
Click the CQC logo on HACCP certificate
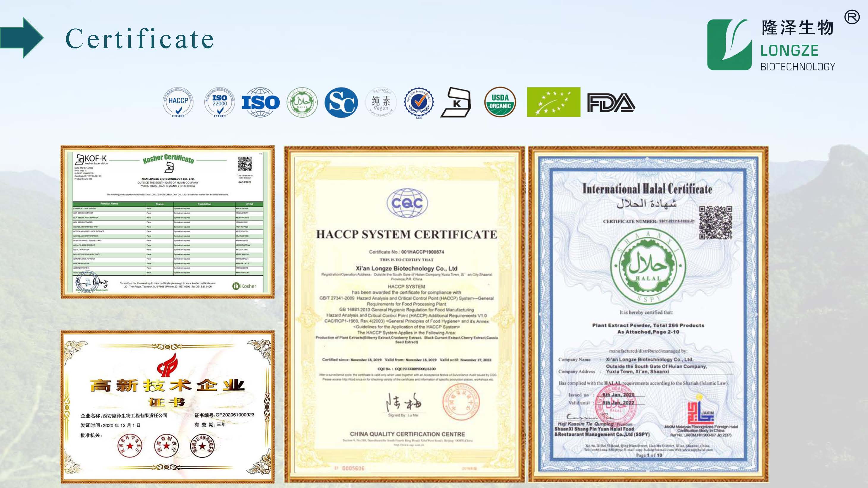click(x=407, y=203)
